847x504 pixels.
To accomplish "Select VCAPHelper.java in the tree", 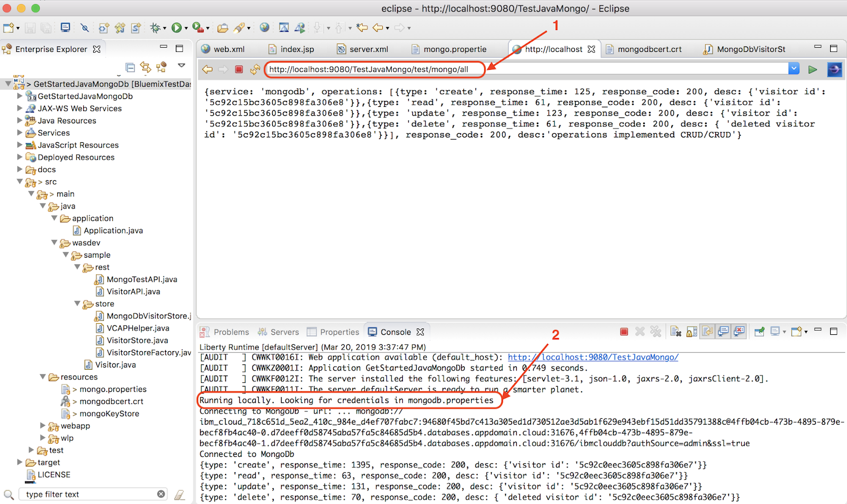I will coord(138,328).
